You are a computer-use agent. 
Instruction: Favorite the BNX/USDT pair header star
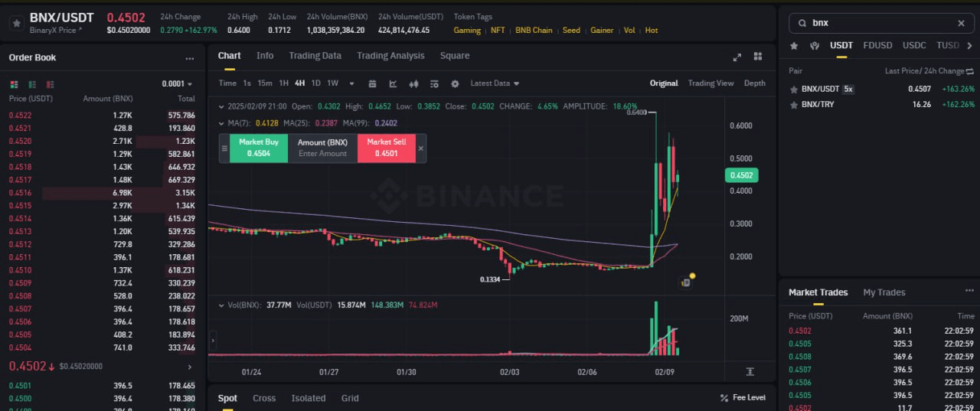pos(16,23)
